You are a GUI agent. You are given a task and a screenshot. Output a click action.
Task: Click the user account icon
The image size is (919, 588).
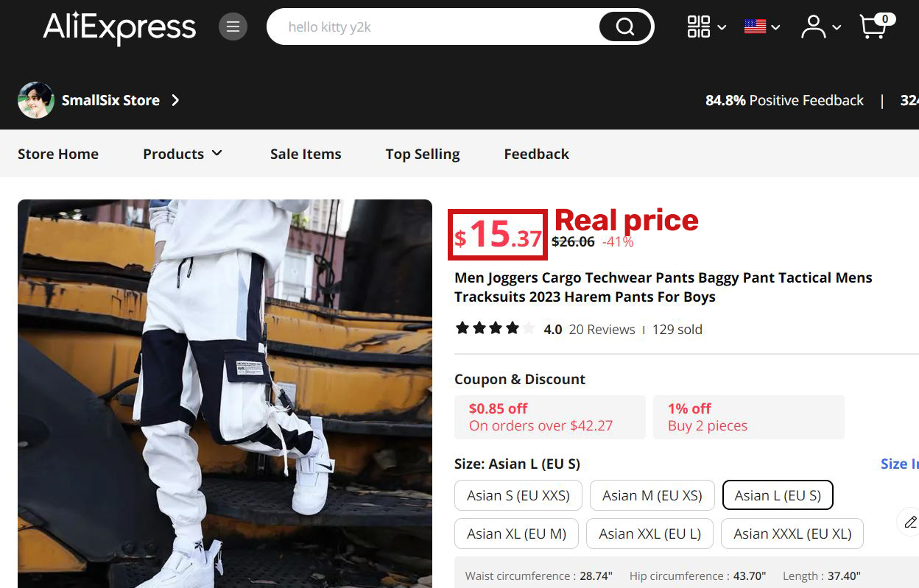point(813,26)
